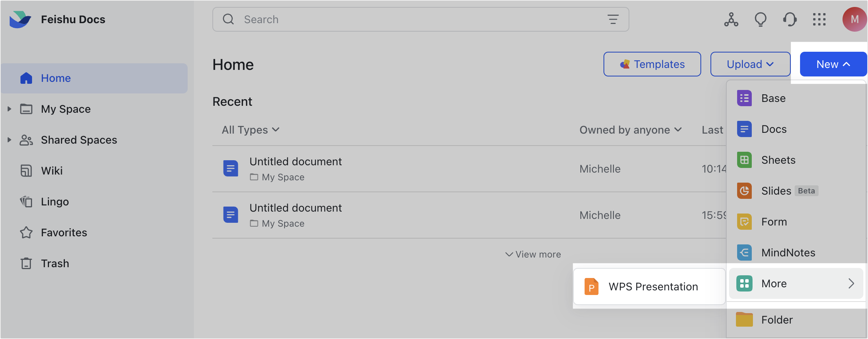Click the green Sheets icon

click(x=744, y=160)
